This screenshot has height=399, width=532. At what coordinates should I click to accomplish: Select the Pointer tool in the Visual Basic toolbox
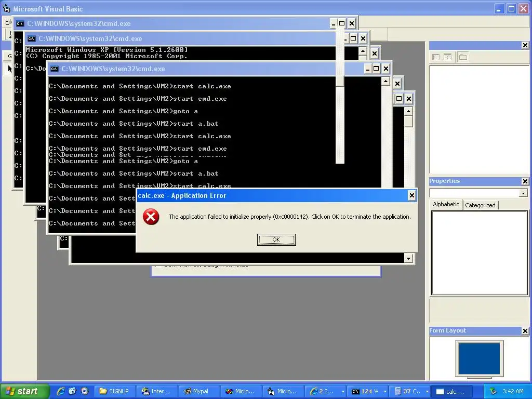click(9, 69)
